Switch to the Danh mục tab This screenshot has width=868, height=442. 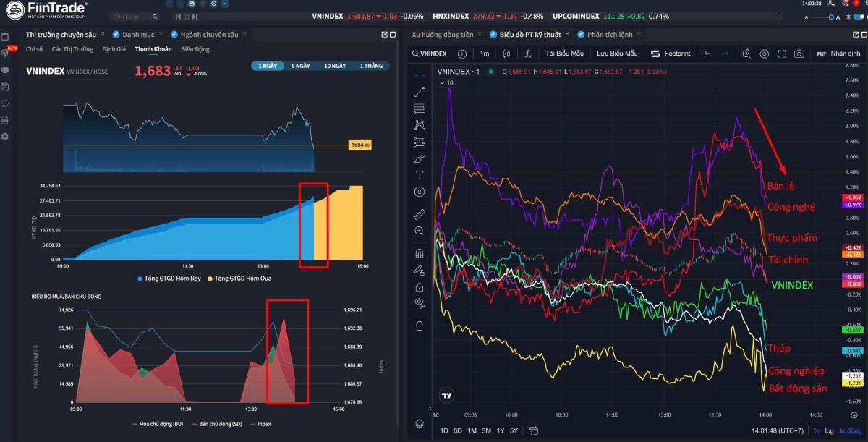click(137, 34)
